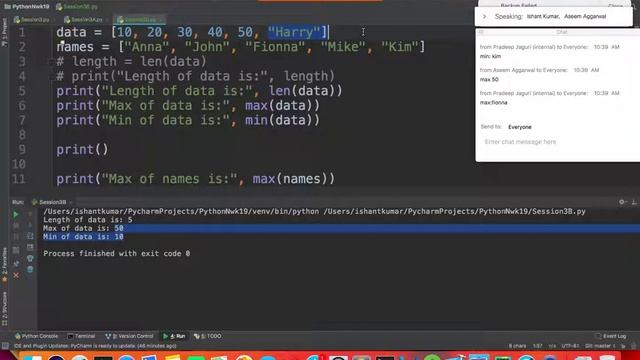
Task: Click the fold marker at line 4
Action: pyautogui.click(x=52, y=76)
